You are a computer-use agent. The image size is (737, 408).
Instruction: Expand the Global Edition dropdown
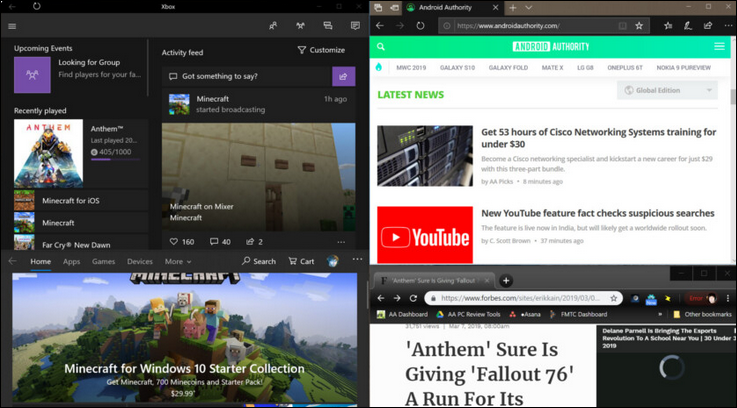click(668, 91)
